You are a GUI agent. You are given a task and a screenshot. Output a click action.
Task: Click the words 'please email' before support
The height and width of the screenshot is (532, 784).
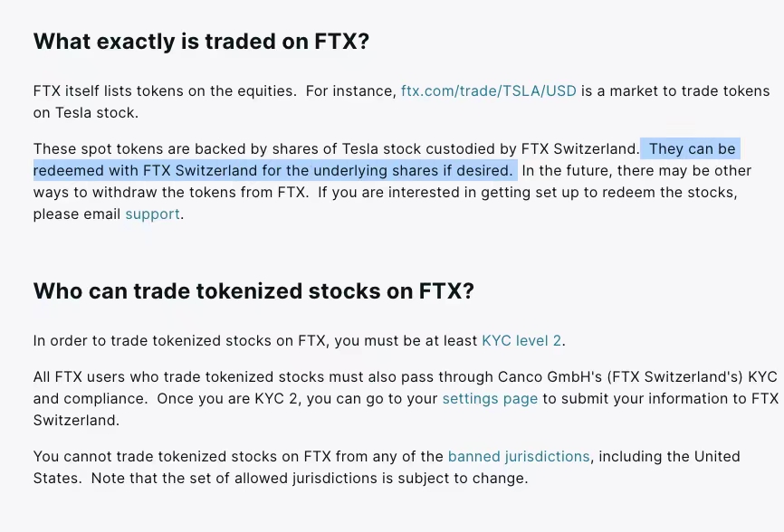[x=77, y=214]
